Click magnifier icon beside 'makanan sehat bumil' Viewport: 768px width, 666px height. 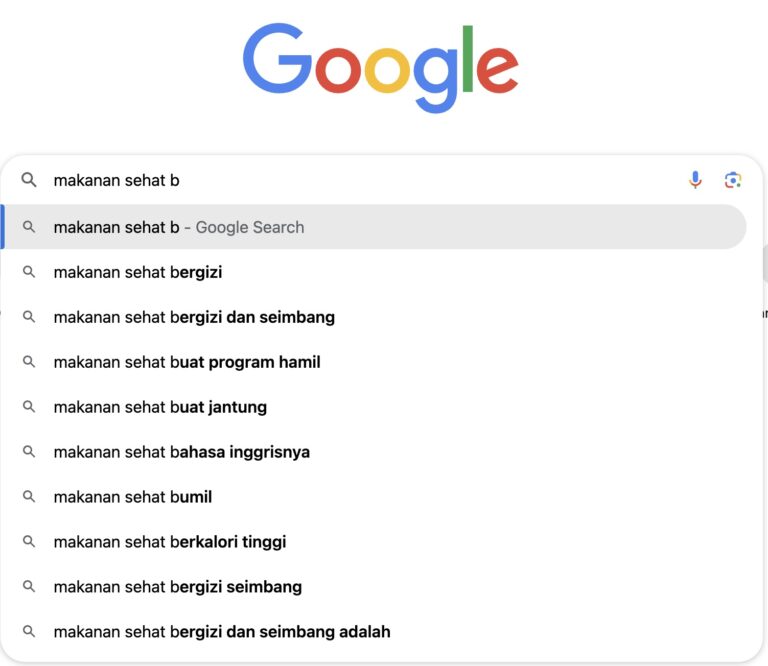[x=29, y=497]
